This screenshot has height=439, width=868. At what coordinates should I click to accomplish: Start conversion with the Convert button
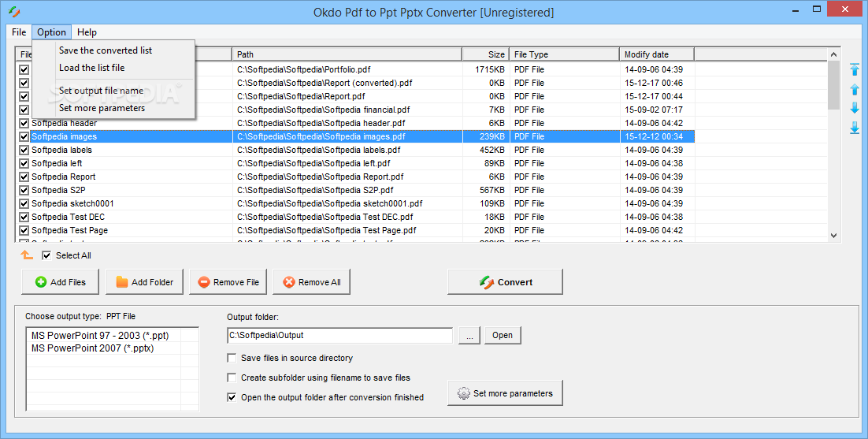pos(505,282)
